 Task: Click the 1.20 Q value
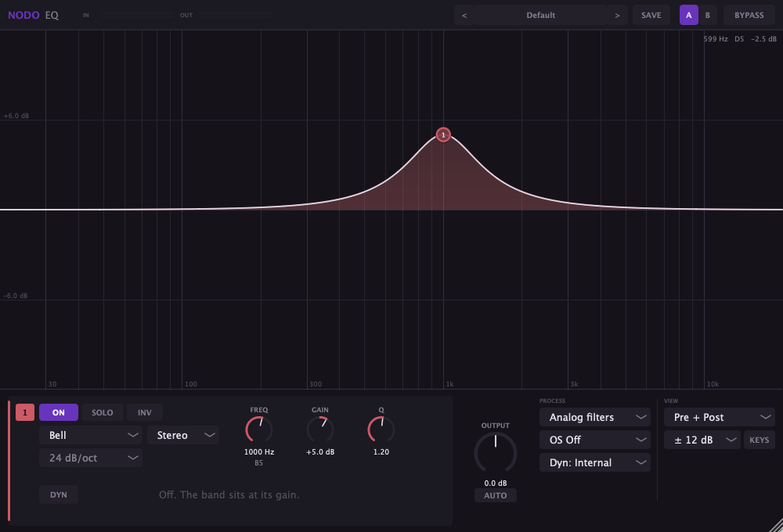tap(381, 451)
